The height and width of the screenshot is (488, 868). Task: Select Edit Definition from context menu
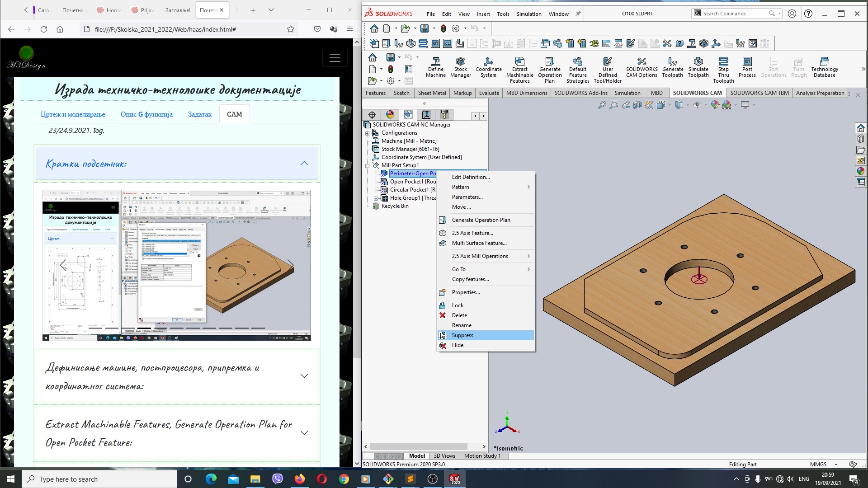(470, 176)
